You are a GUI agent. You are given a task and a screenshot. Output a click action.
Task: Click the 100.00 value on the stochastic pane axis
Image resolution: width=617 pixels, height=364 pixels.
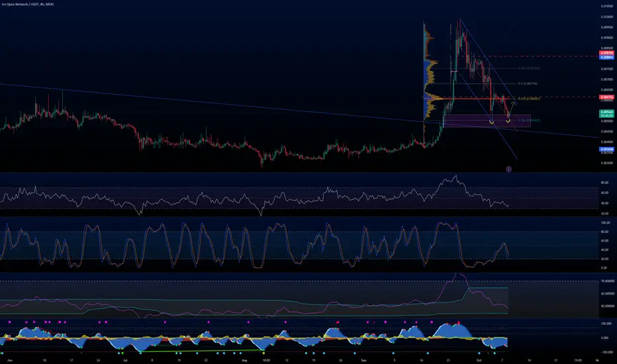click(x=605, y=223)
